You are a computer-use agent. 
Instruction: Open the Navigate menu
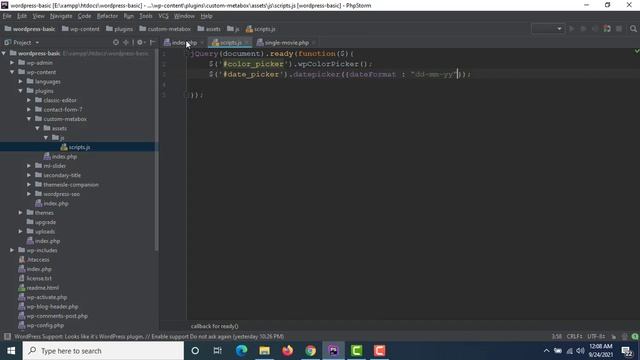[61, 16]
